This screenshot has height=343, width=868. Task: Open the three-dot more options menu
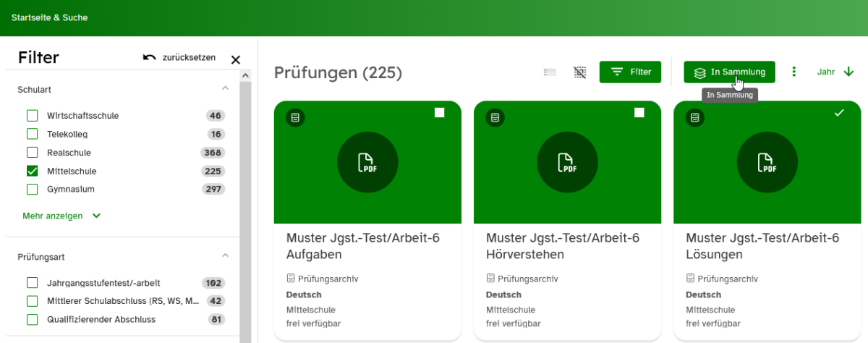point(793,72)
